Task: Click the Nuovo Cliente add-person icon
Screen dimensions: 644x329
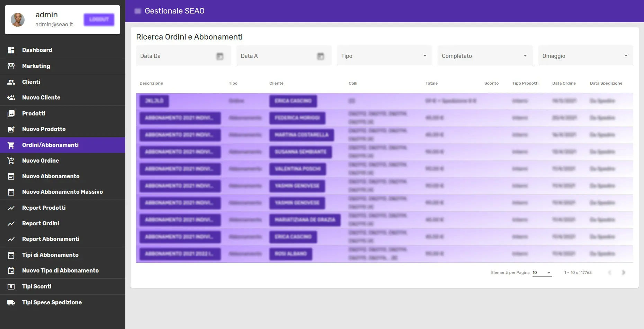Action: point(11,98)
